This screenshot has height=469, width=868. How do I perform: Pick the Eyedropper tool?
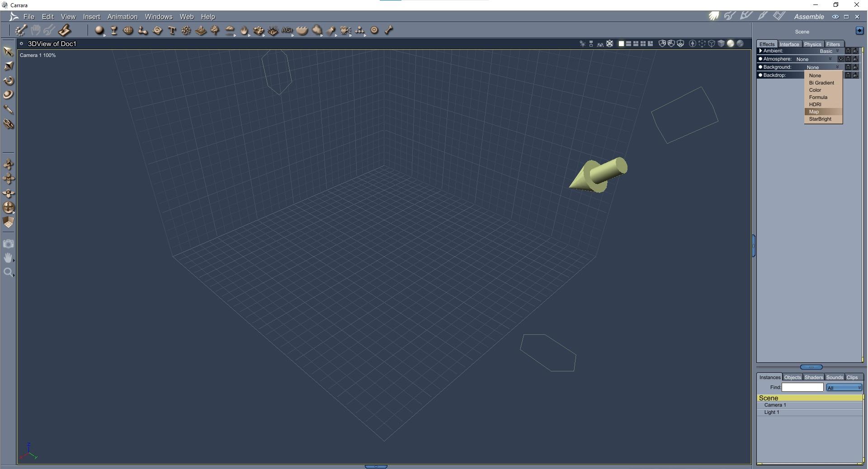(8, 109)
